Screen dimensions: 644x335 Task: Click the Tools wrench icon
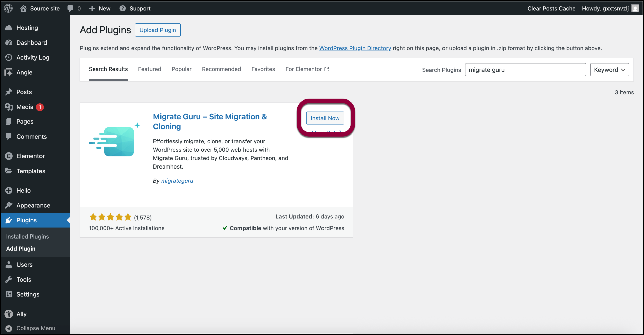(9, 280)
